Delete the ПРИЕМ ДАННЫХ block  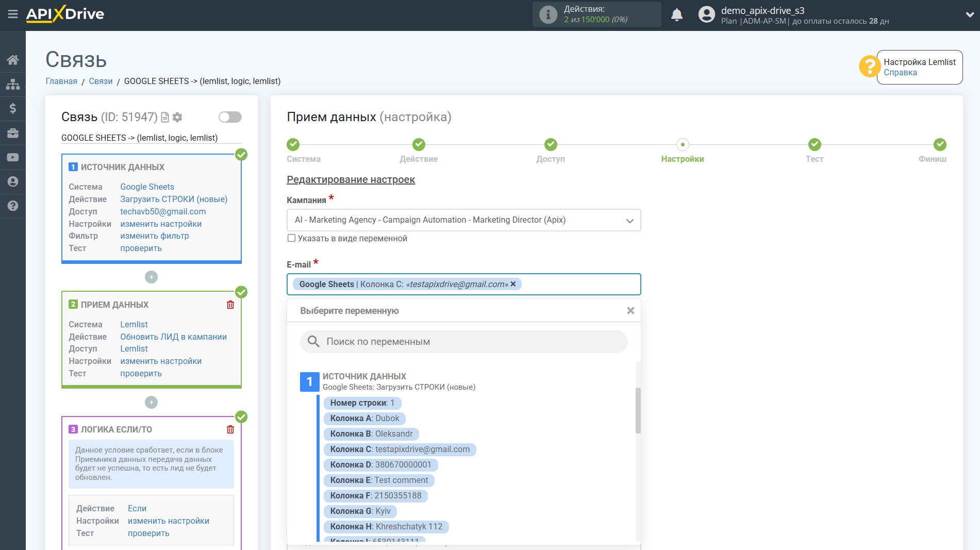click(230, 305)
